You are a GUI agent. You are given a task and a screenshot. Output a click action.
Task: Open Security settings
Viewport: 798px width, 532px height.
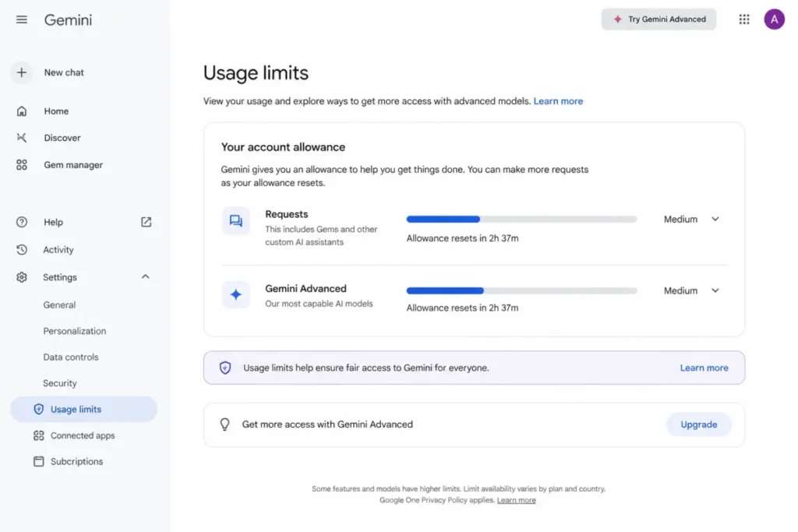(59, 383)
